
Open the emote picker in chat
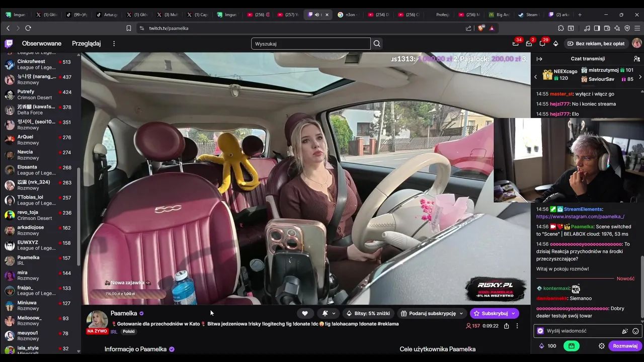click(x=635, y=331)
